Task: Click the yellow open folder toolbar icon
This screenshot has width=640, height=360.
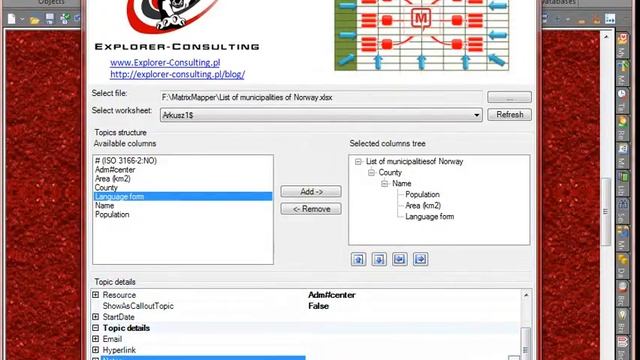Action: (34, 19)
